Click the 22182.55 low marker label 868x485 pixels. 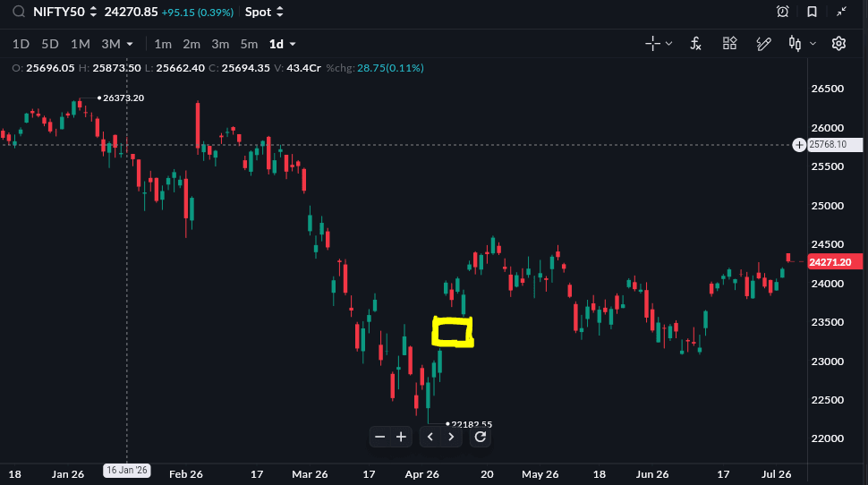click(472, 424)
